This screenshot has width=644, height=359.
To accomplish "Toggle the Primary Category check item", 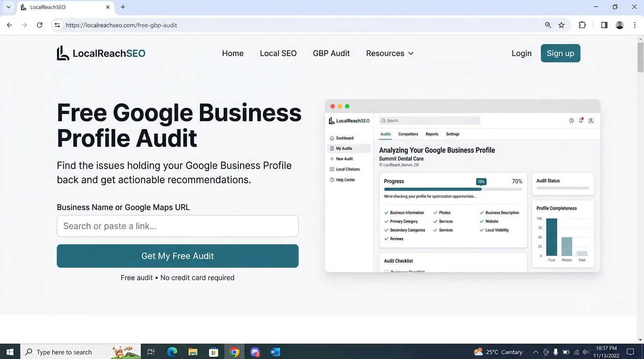I will (x=401, y=222).
